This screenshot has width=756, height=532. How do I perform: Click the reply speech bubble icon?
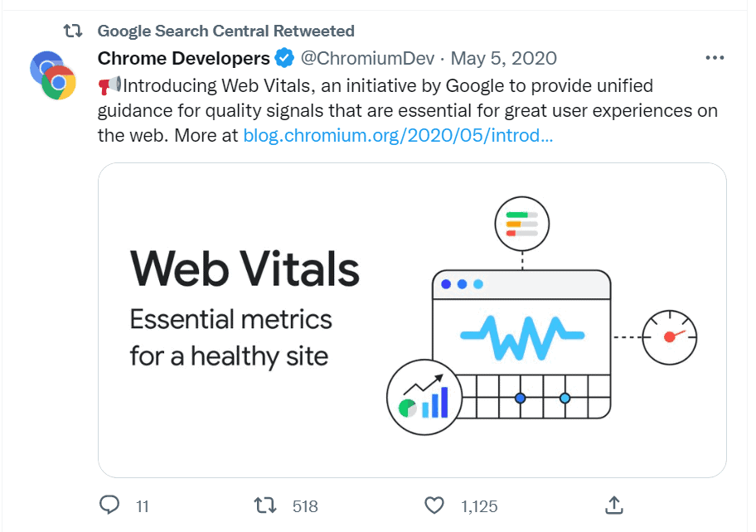109,505
